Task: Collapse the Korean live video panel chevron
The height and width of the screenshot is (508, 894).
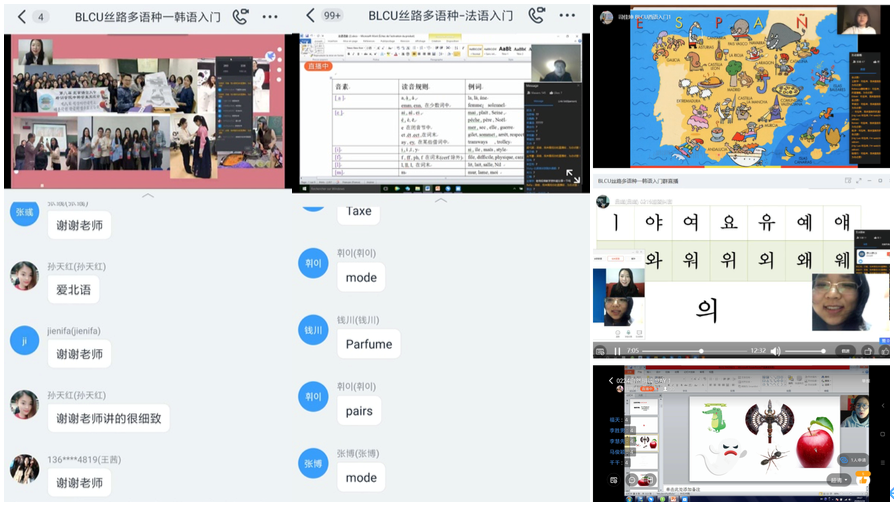Action: point(148,197)
